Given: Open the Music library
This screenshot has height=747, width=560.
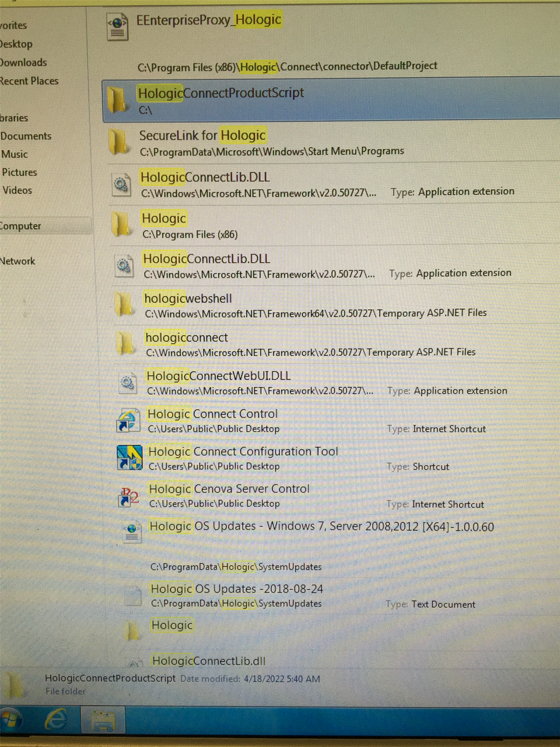Looking at the screenshot, I should [15, 154].
